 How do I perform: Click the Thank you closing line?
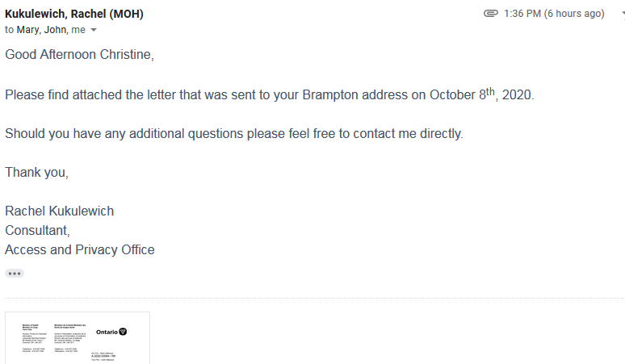click(x=36, y=173)
